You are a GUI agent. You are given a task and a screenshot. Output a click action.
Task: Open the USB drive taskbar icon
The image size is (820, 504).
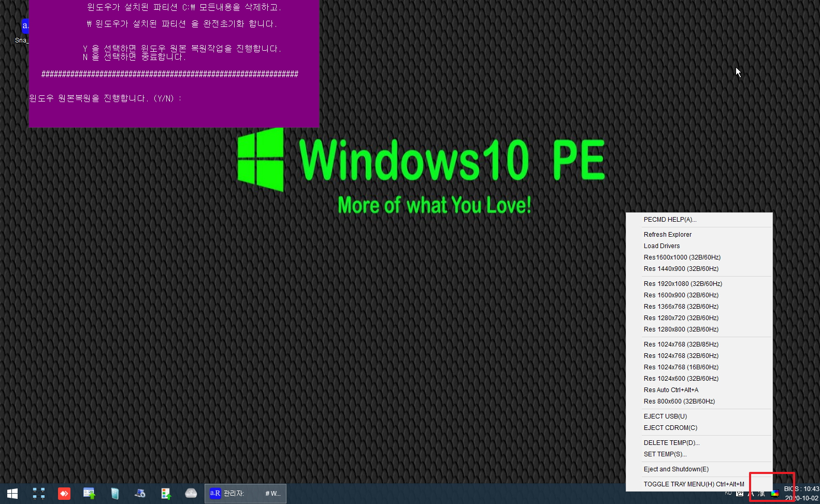pos(191,494)
